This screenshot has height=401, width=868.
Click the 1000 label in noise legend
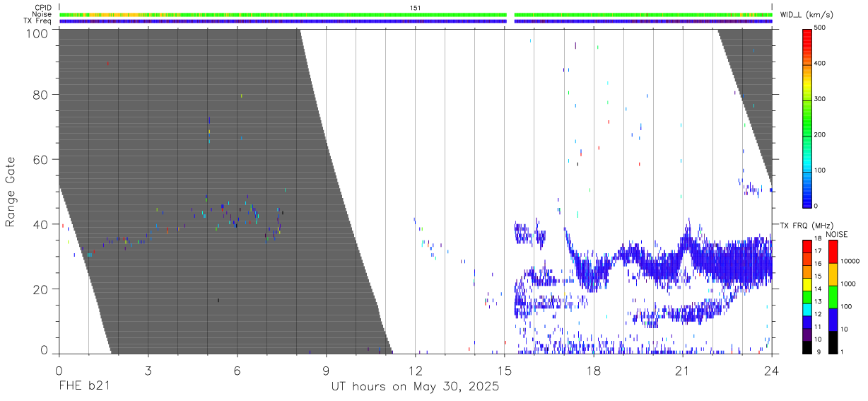tap(848, 284)
